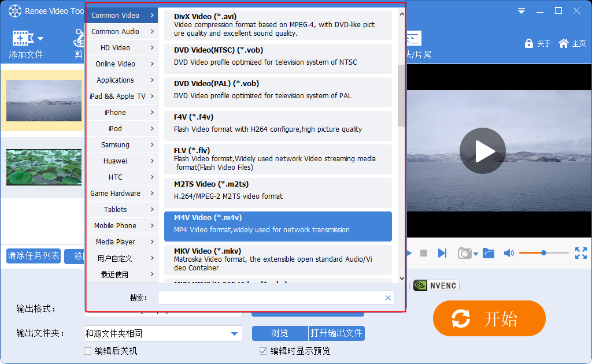This screenshot has width=592, height=364.
Task: Select the User Defined (用户自定义) category
Action: pos(123,258)
